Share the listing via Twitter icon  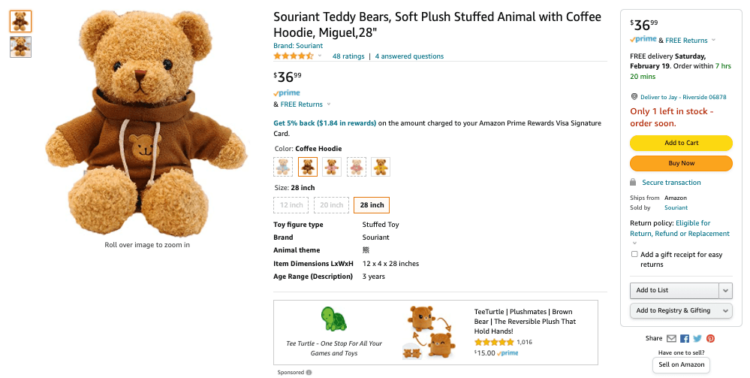click(x=697, y=338)
